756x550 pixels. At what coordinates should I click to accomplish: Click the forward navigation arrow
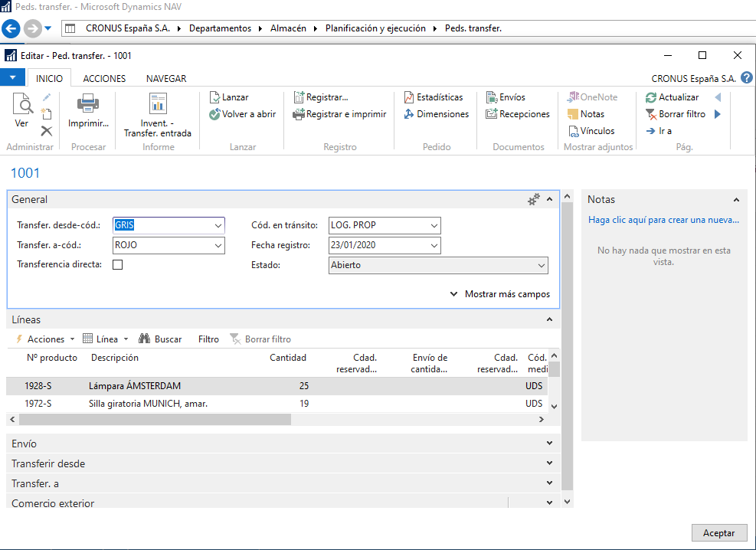pyautogui.click(x=32, y=28)
